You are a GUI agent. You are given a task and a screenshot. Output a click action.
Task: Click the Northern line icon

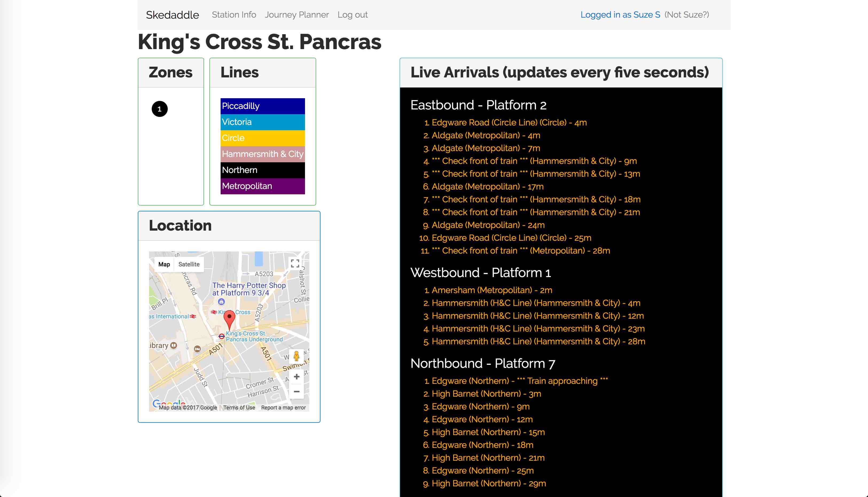click(262, 170)
